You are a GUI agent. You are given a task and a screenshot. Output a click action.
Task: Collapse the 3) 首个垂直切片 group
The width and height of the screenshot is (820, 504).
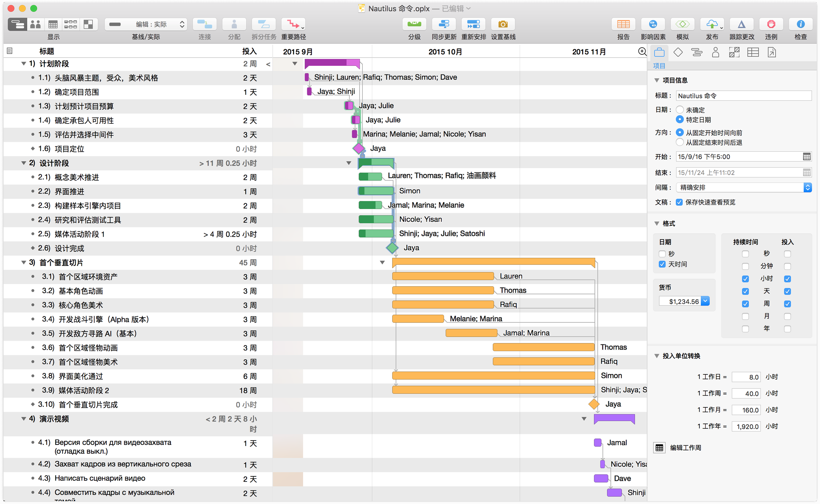tap(23, 262)
